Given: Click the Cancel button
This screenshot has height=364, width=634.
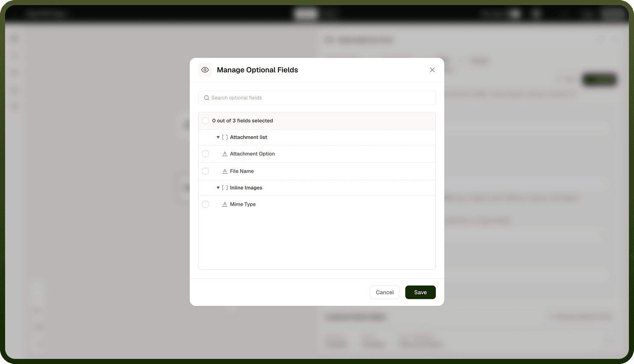Looking at the screenshot, I should click(385, 292).
